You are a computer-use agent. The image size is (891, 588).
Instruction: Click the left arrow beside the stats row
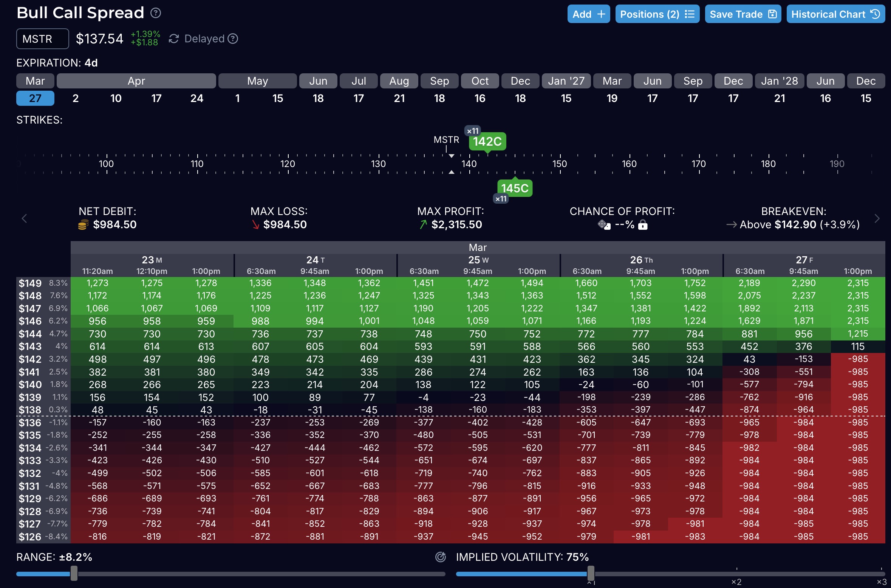(25, 218)
